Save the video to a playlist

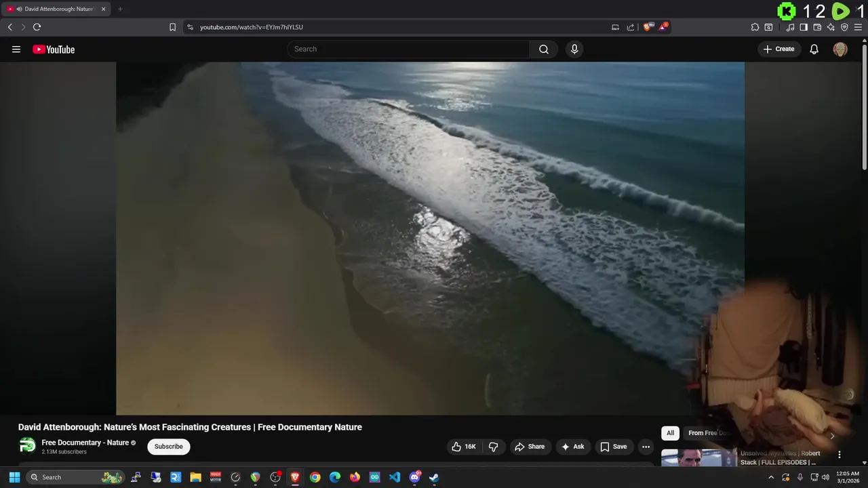coord(614,447)
